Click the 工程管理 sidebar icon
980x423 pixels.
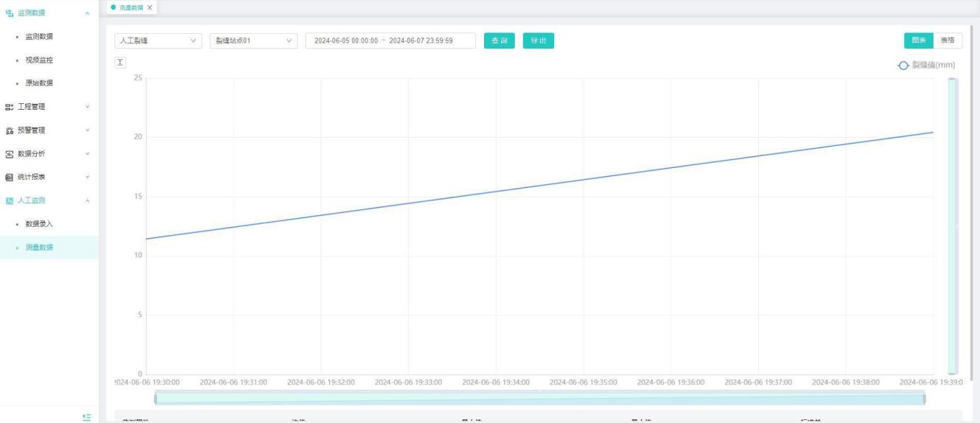10,107
